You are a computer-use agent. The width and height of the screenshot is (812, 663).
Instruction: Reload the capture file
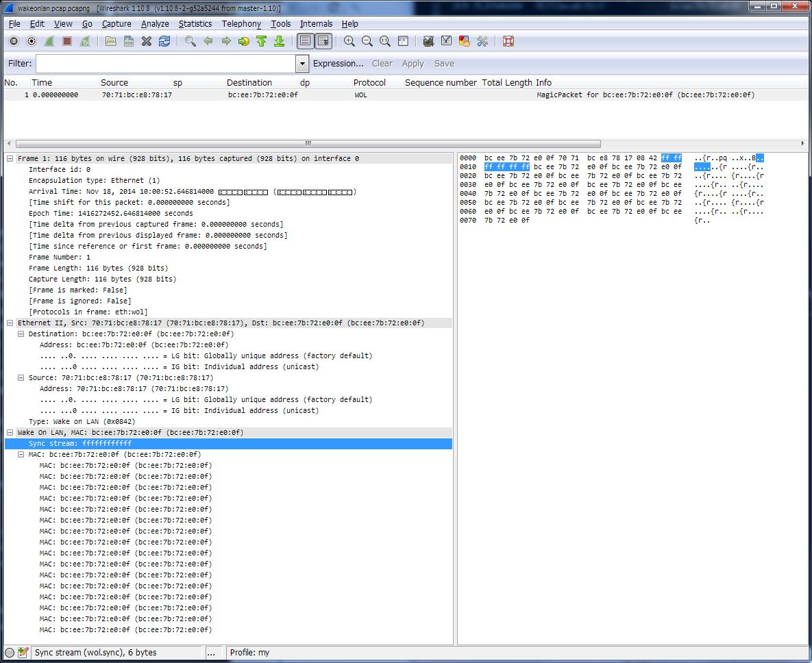pyautogui.click(x=164, y=41)
